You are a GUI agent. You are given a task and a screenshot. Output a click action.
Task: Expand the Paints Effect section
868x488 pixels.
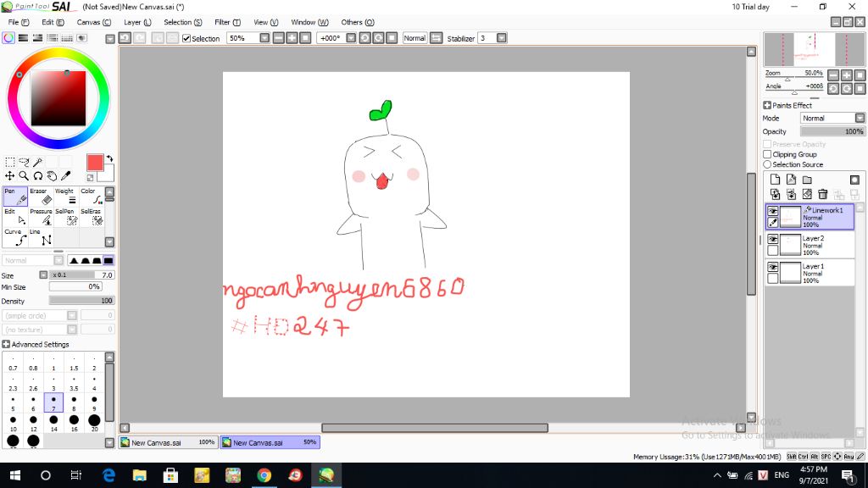point(767,105)
